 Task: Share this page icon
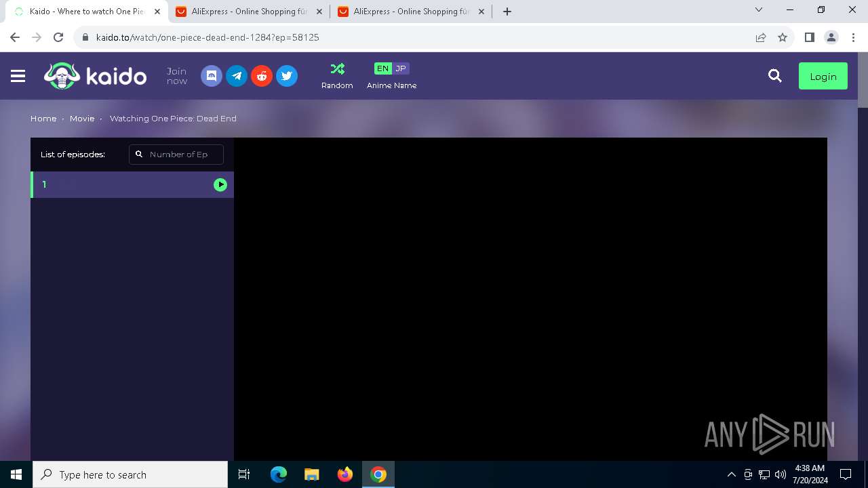click(761, 37)
